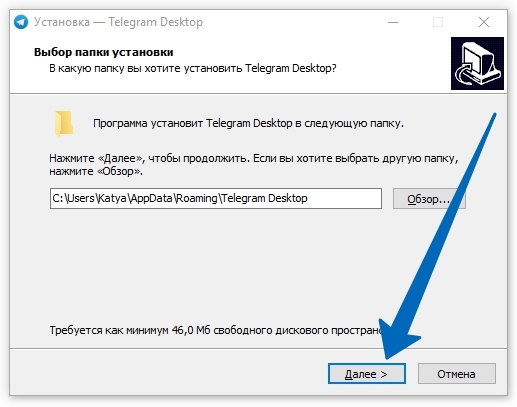The width and height of the screenshot is (517, 407).
Task: Focus the installation folder path field
Action: pos(216,199)
